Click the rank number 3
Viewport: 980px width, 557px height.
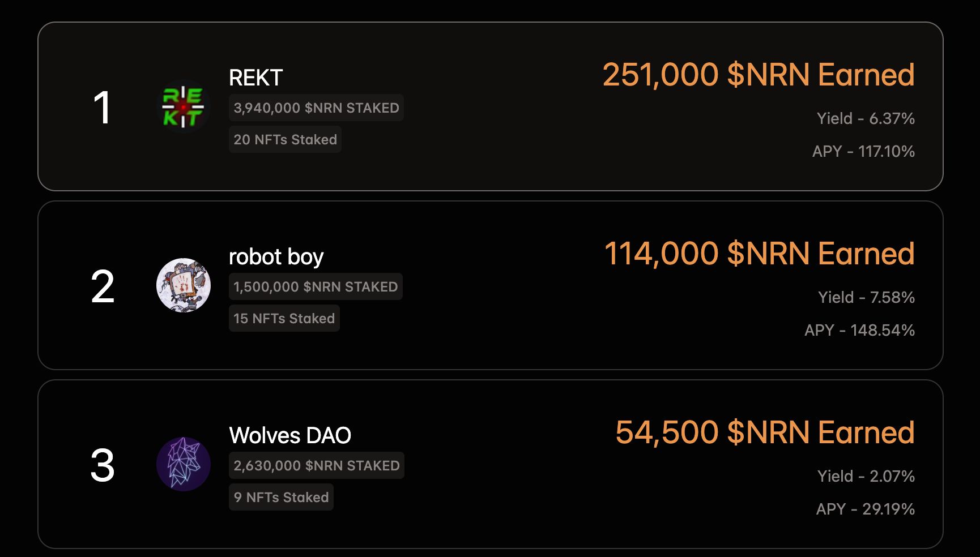[x=102, y=465]
